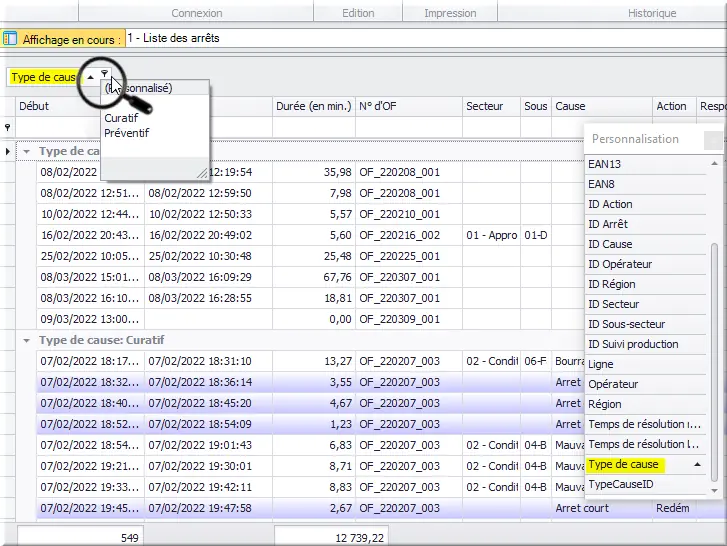Screen dimensions: 727x546
Task: Click the filter icon on Type de cause chip
Action: coord(104,74)
